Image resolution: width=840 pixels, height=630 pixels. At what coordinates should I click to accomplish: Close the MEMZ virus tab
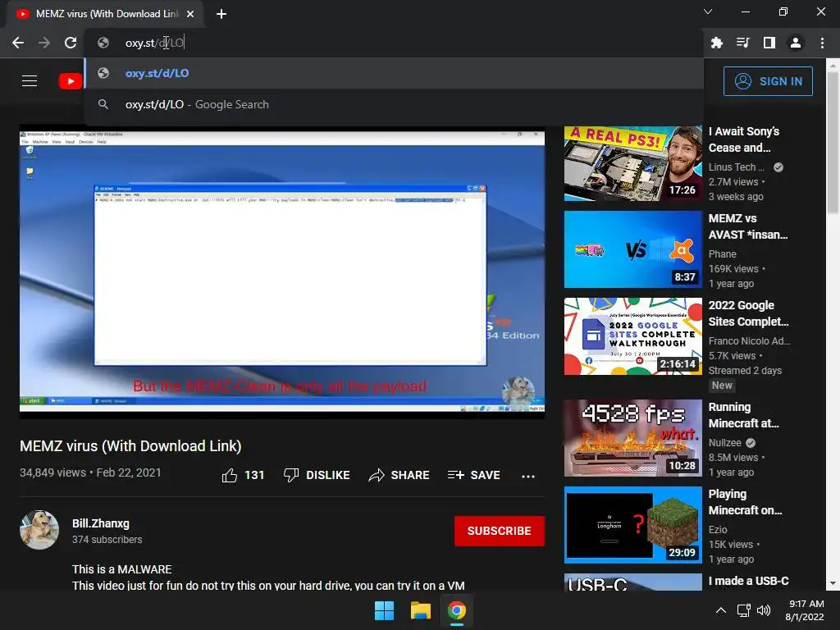pos(190,14)
